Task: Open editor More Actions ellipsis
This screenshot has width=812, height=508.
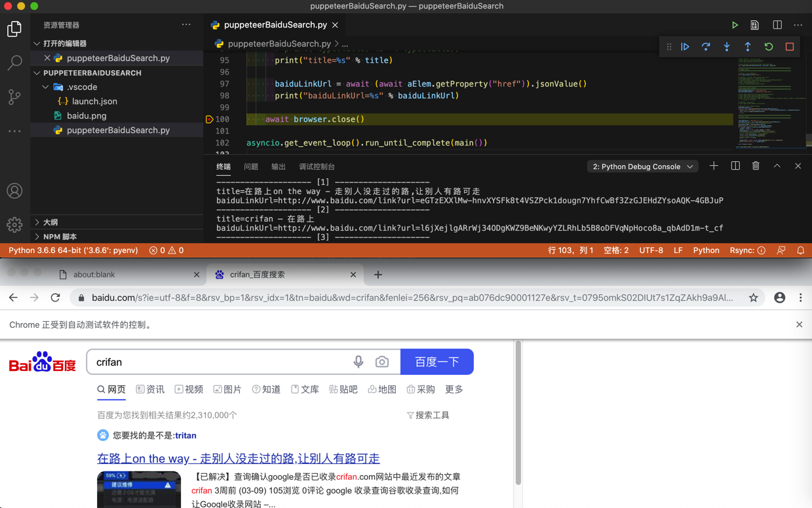Action: (798, 25)
